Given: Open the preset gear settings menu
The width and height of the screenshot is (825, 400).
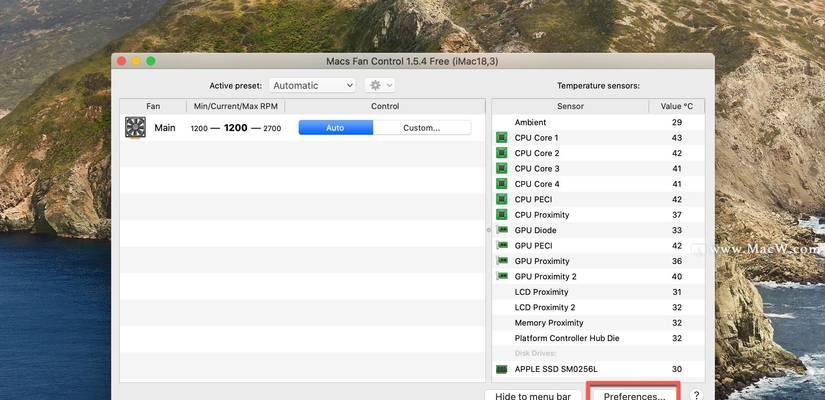Looking at the screenshot, I should pyautogui.click(x=379, y=85).
